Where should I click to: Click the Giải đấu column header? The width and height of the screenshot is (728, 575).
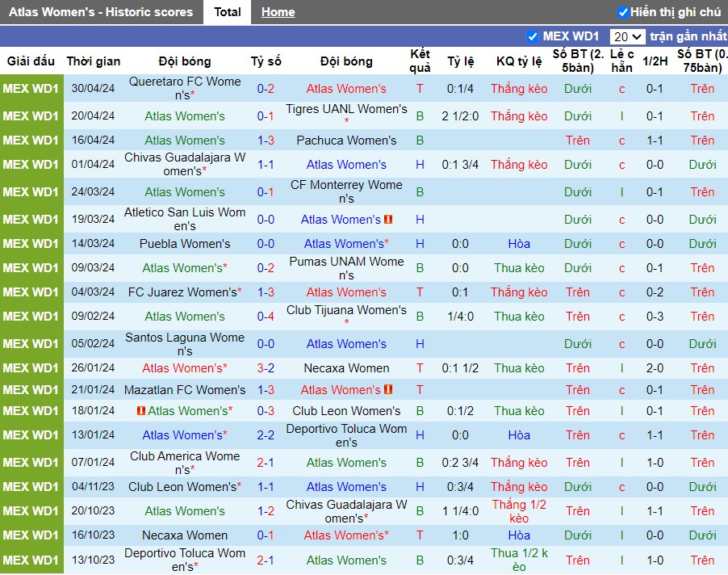coord(31,61)
